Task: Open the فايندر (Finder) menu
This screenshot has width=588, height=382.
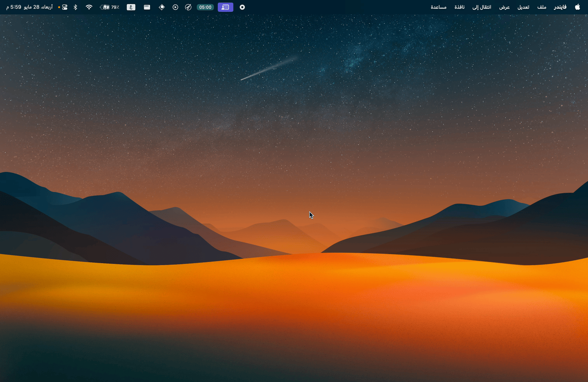Action: pos(560,7)
